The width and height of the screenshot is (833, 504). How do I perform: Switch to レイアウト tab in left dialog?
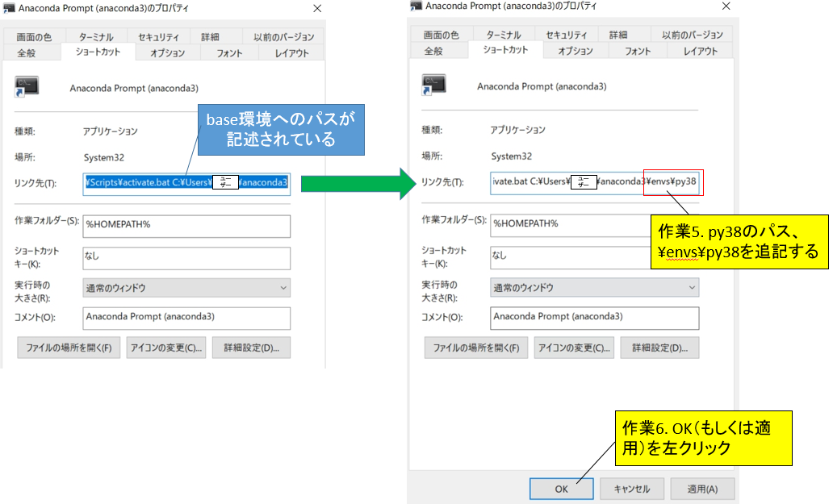pos(291,53)
